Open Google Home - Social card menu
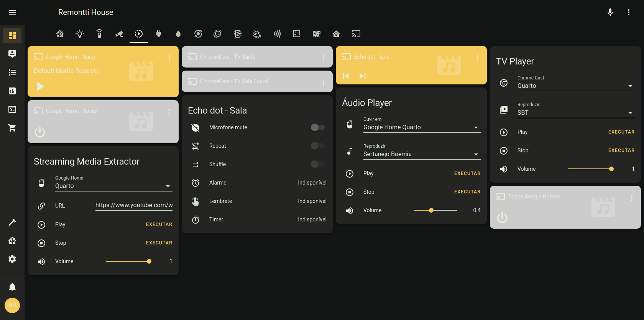 pos(169,112)
